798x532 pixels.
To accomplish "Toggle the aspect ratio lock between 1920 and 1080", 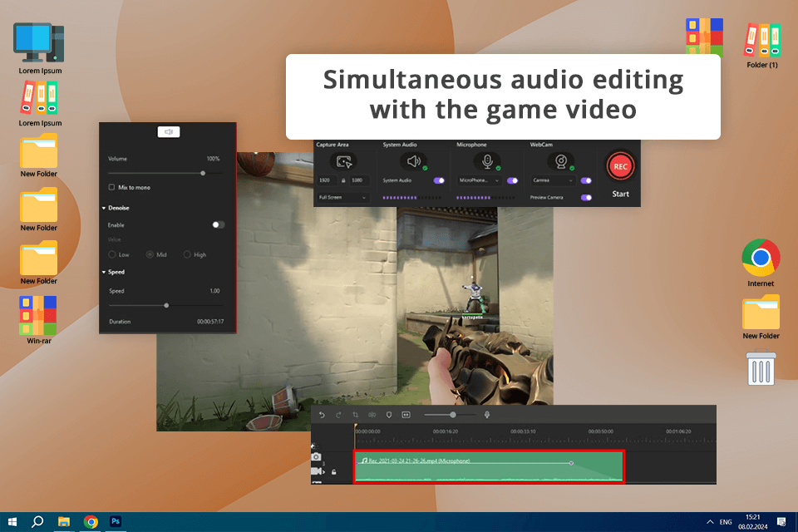I will [343, 180].
